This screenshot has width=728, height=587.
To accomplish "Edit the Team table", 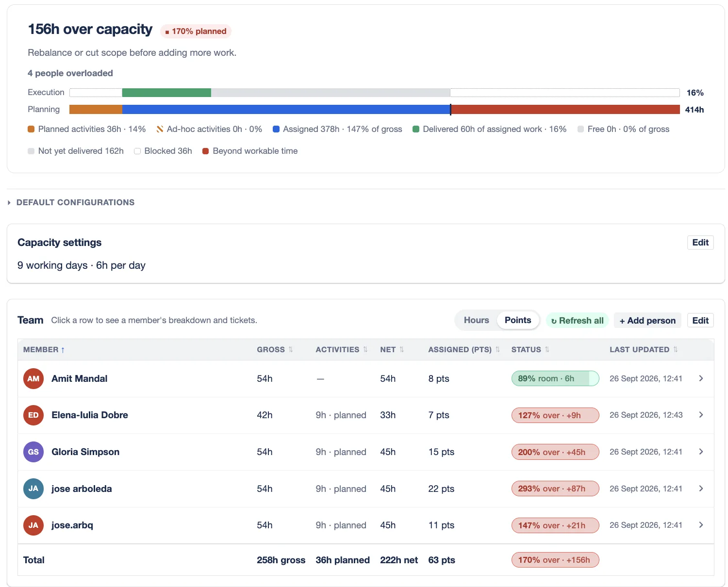I will 700,320.
